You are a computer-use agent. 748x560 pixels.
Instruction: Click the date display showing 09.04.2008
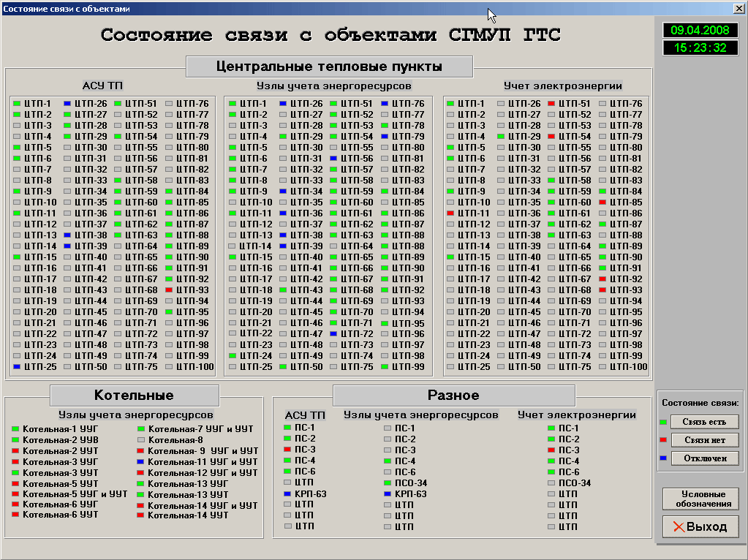coord(700,31)
